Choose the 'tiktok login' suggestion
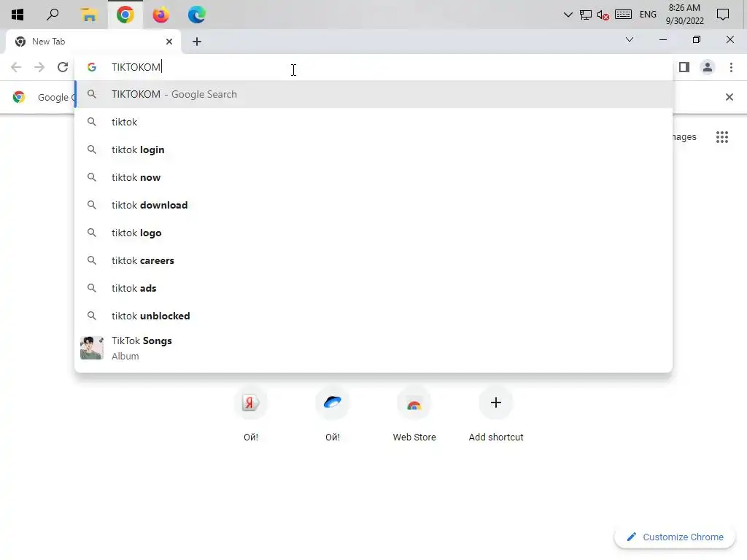This screenshot has width=747, height=560. click(x=373, y=149)
